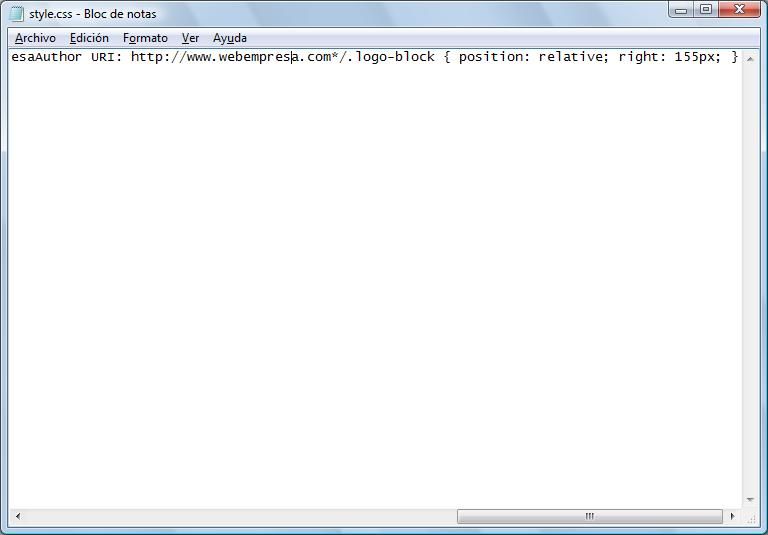
Task: Click the 'URI:' text
Action: tap(106, 57)
